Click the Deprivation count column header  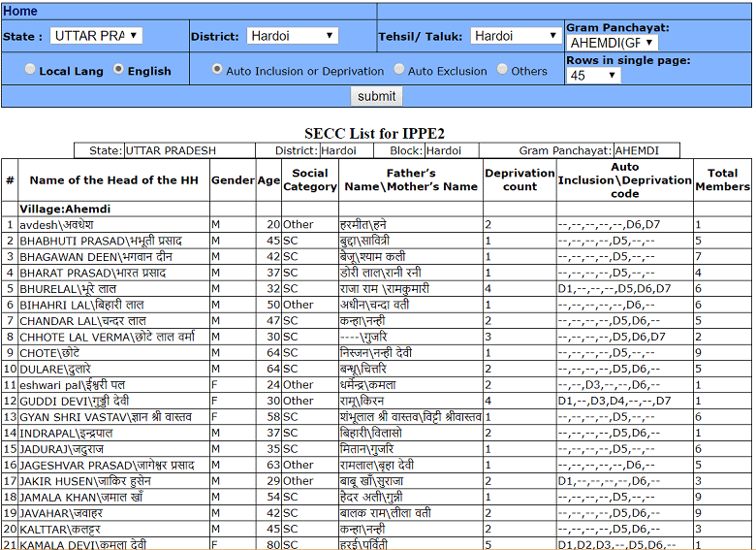pos(520,180)
